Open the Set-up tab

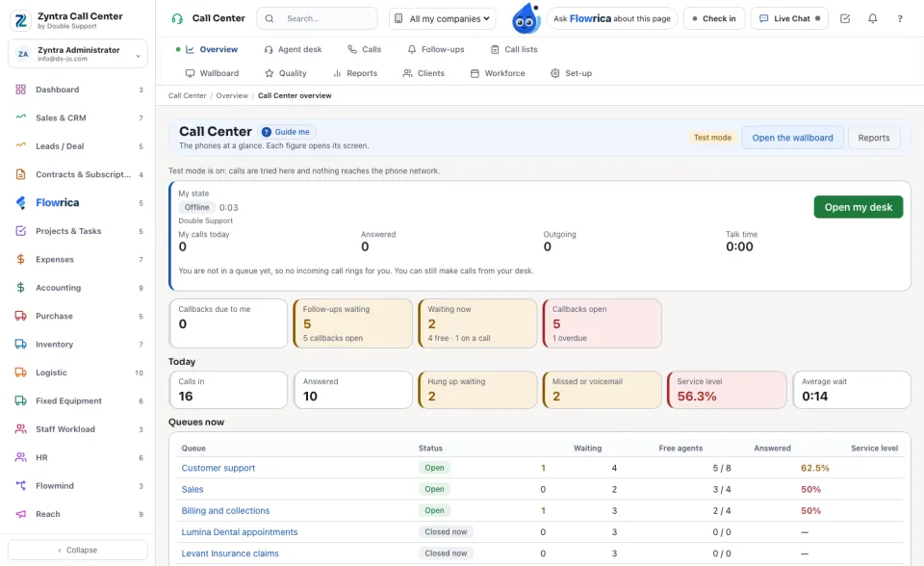571,73
